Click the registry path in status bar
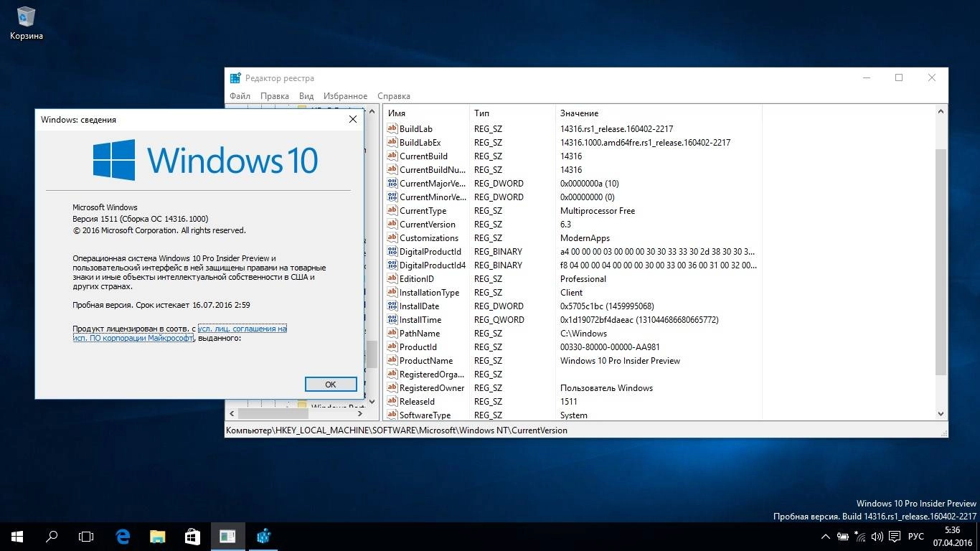 tap(397, 430)
